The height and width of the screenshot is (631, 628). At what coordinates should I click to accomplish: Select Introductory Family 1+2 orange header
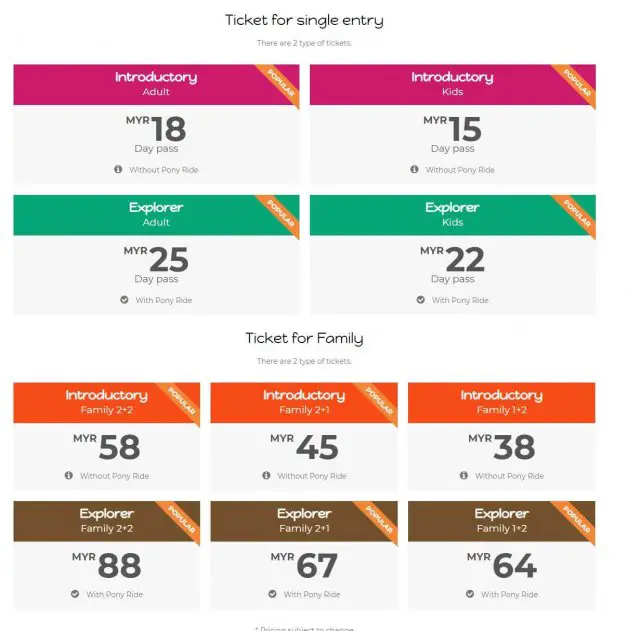502,403
